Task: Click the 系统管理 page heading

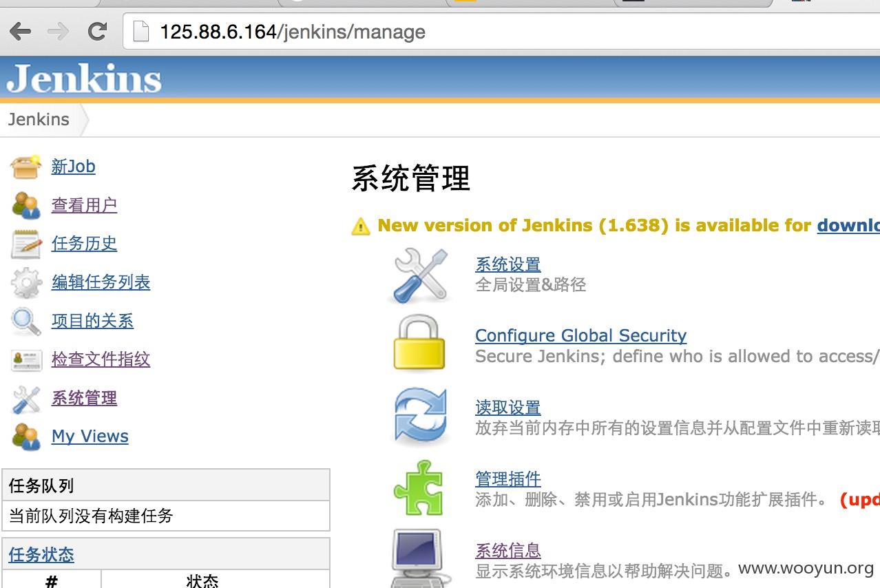Action: coord(410,179)
